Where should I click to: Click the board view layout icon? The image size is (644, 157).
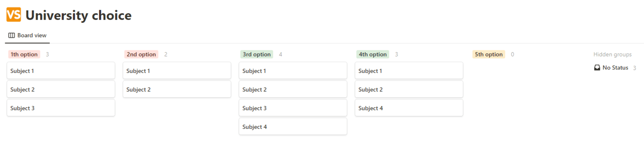[12, 35]
